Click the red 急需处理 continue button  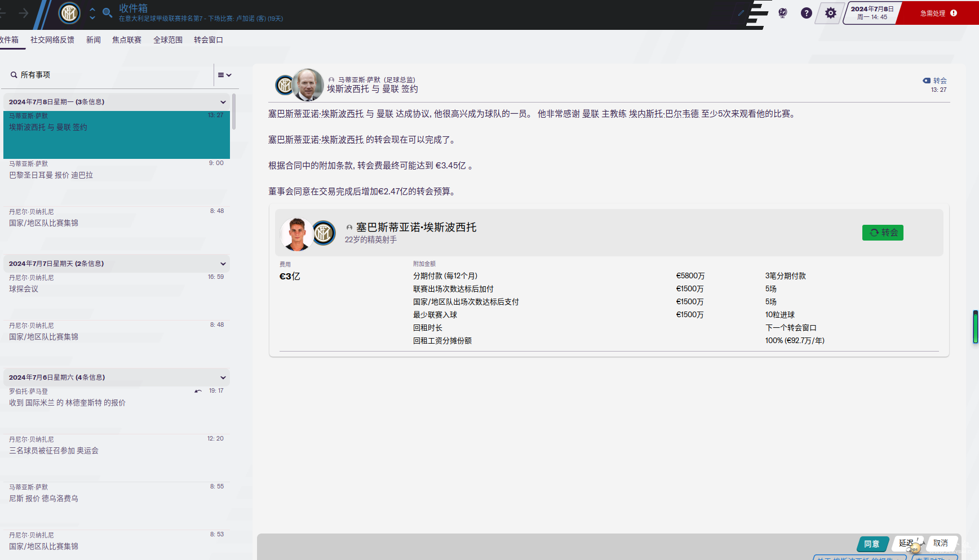click(x=938, y=13)
